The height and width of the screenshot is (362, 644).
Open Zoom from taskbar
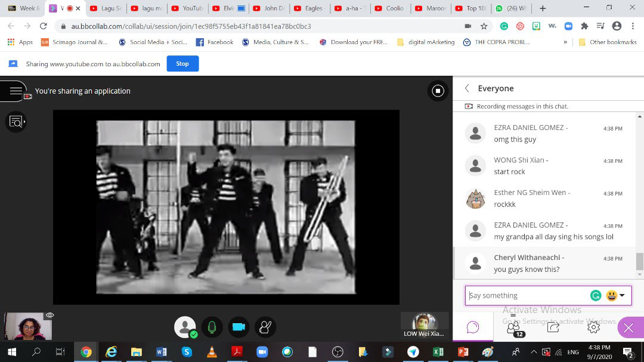(262, 352)
